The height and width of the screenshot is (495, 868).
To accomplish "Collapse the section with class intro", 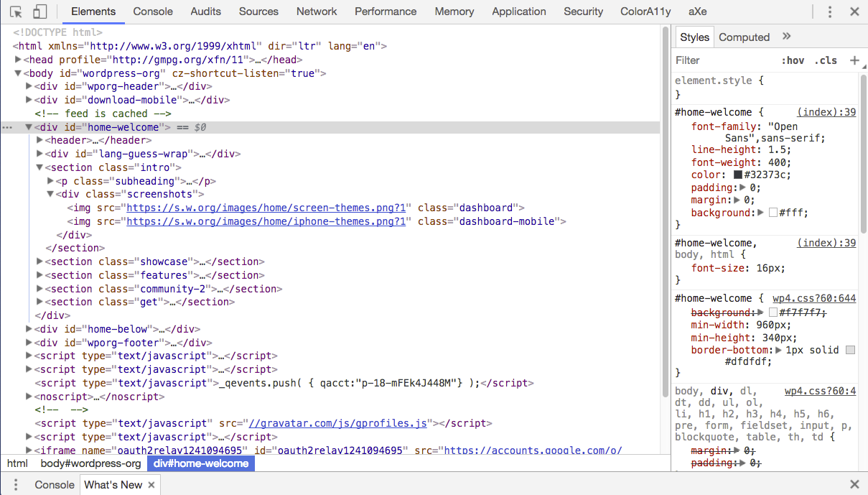I will [x=39, y=167].
